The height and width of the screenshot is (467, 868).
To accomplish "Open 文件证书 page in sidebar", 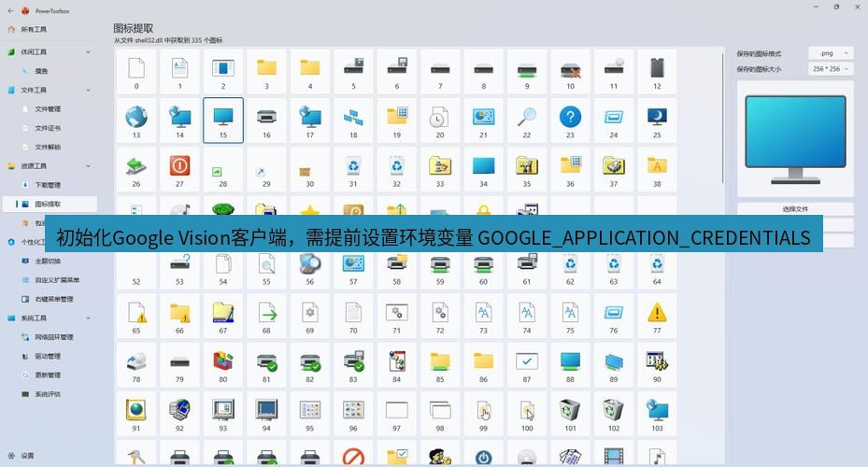I will 49,128.
